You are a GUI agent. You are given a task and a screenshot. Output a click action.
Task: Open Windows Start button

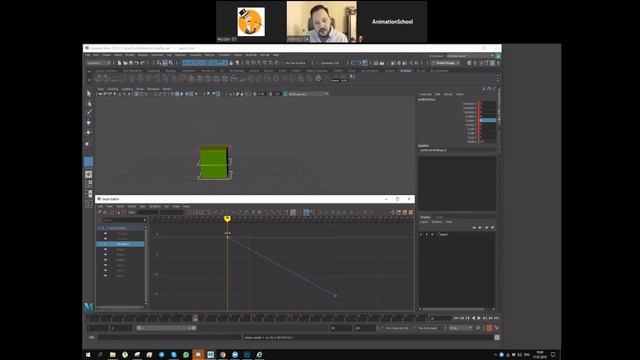point(88,355)
